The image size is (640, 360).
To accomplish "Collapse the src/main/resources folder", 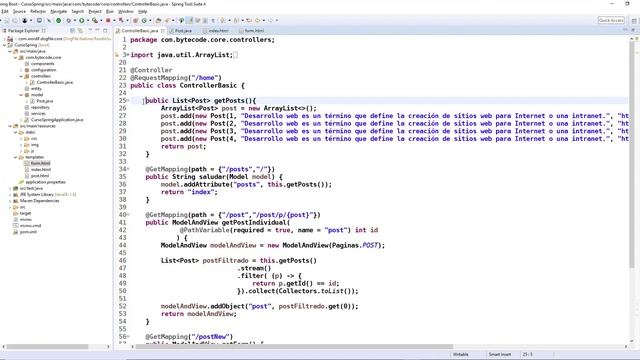I will coord(10,126).
